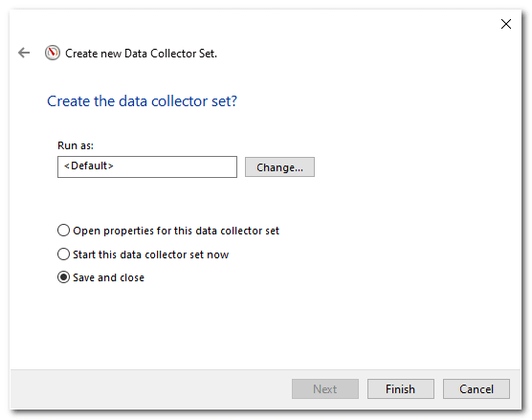Select Start this data collector set now
532x420 pixels.
click(143, 254)
